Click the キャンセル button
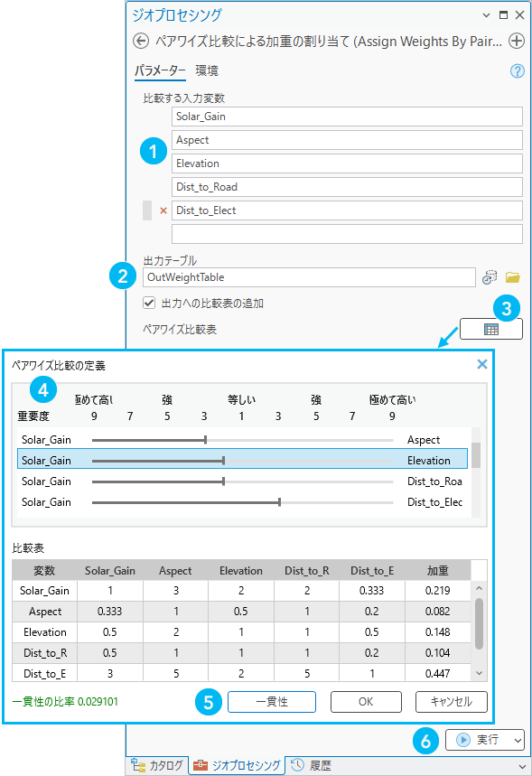Viewport: 532px width, 776px height. click(452, 702)
